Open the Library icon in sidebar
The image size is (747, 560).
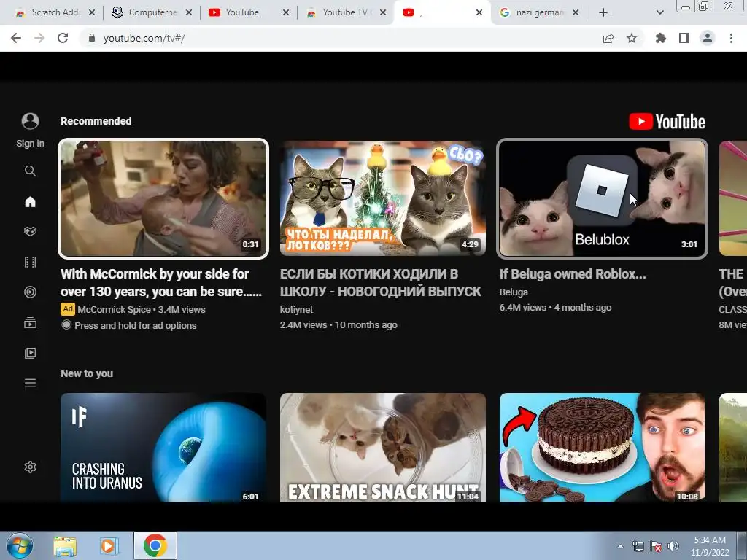pos(30,353)
